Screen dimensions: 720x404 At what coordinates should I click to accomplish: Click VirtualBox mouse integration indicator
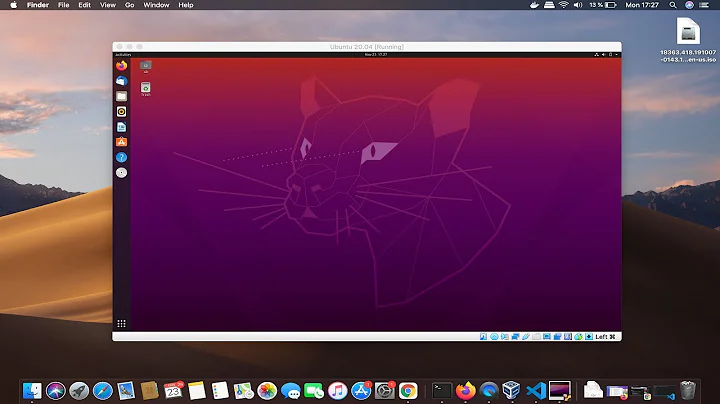pyautogui.click(x=579, y=337)
